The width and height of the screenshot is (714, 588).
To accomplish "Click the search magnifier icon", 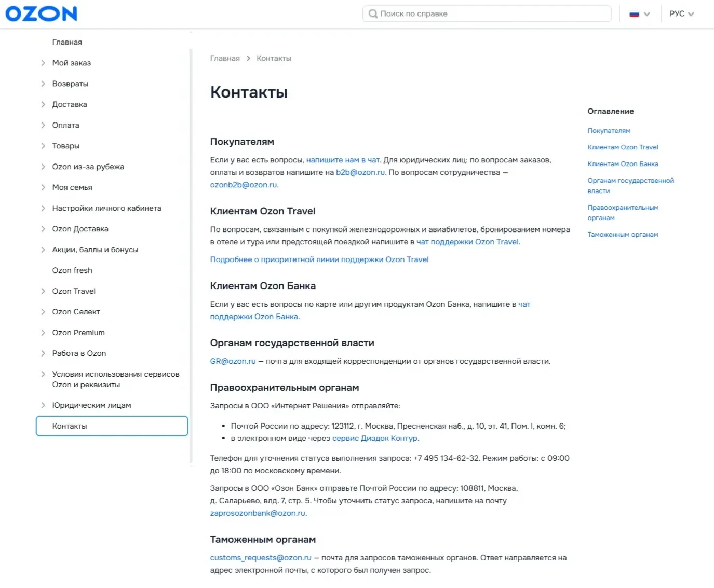I will click(373, 13).
